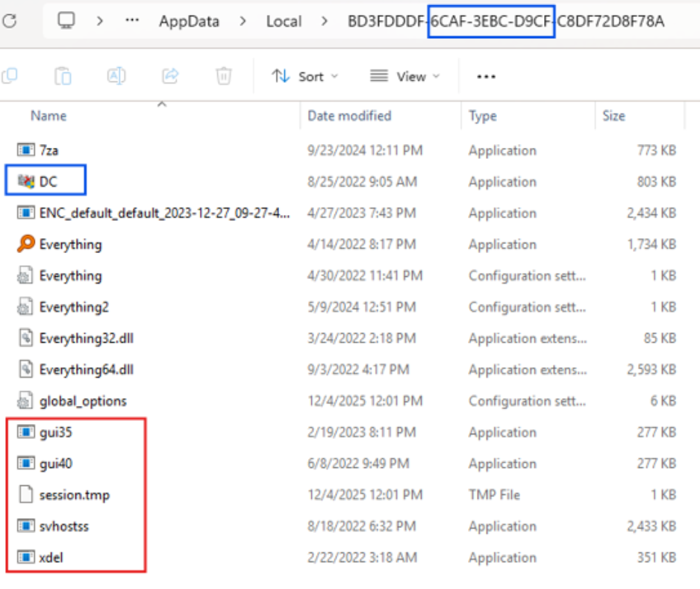Expand hidden path via ellipsis in breadcrumb
The image size is (700, 589).
coord(132,21)
